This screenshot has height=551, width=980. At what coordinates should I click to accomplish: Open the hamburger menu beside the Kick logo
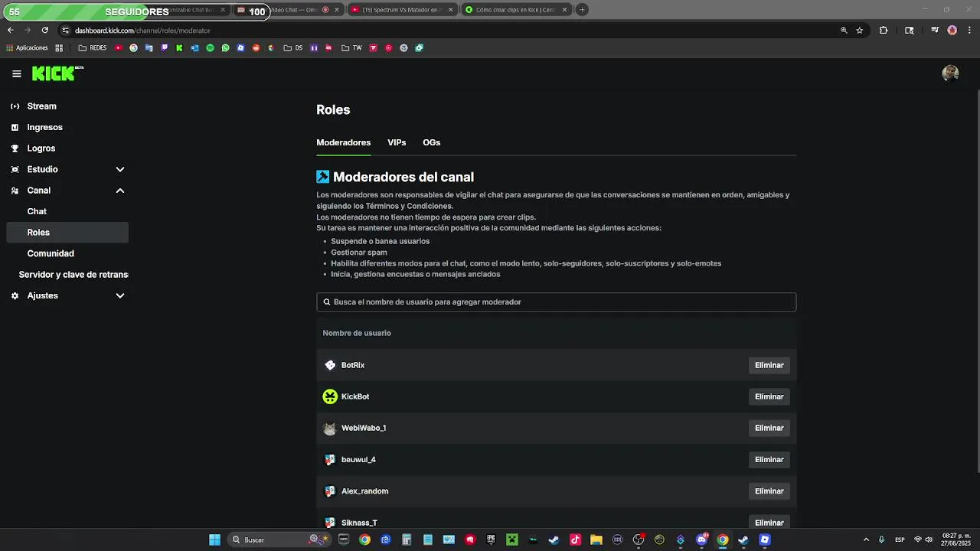[17, 74]
